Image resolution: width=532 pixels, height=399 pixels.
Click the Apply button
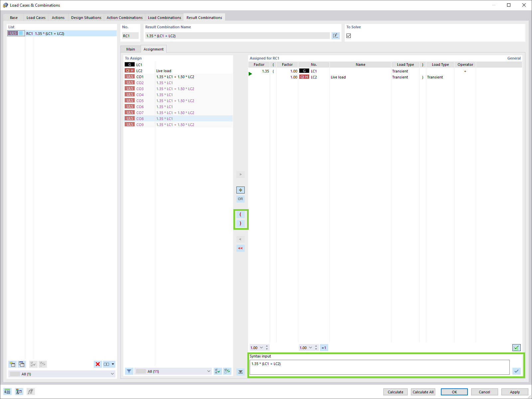[x=515, y=392]
